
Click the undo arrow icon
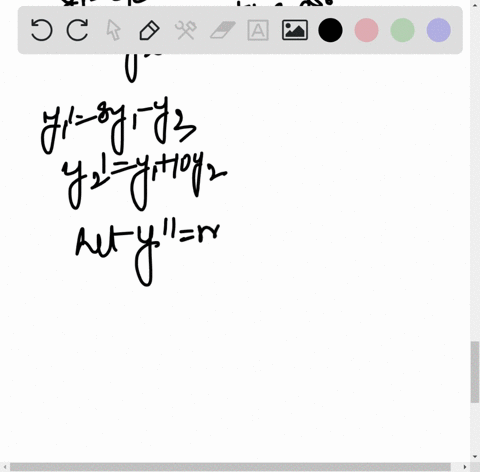[41, 30]
